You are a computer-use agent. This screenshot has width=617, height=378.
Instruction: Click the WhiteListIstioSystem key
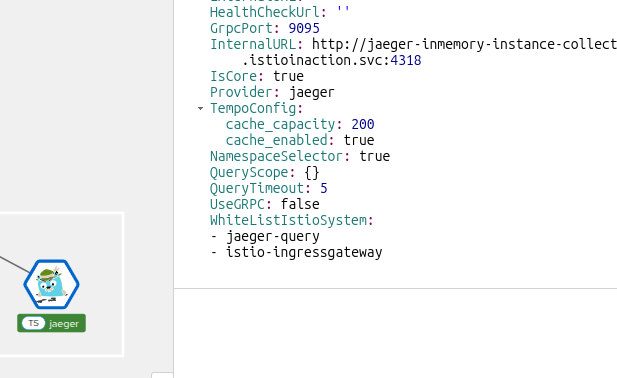[x=288, y=220]
